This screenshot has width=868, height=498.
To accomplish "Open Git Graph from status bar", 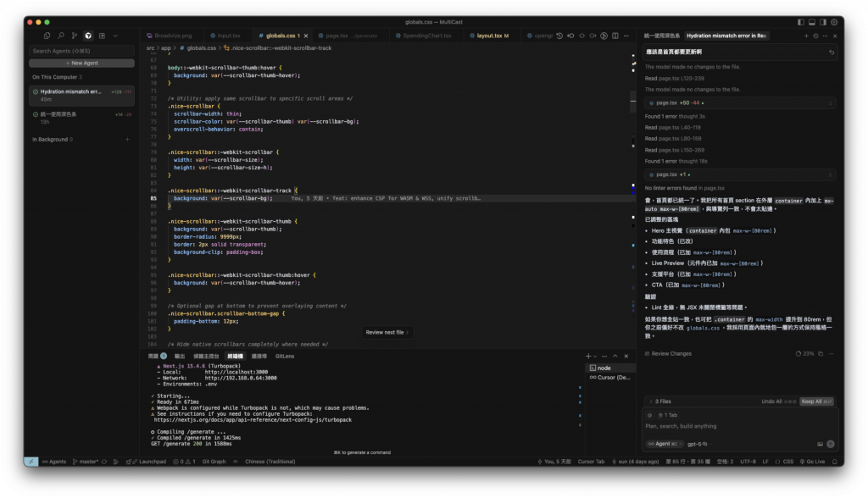I will [x=214, y=462].
